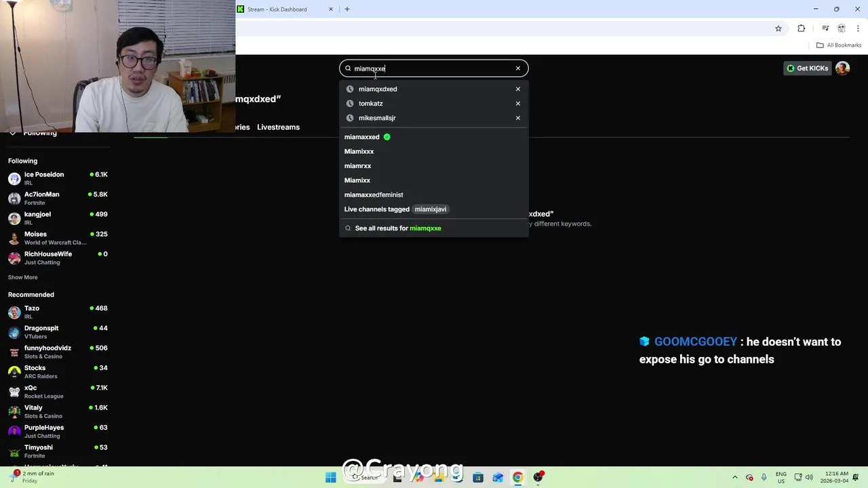Open the Microsoft Store taskbar icon
This screenshot has width=868, height=488.
478,478
